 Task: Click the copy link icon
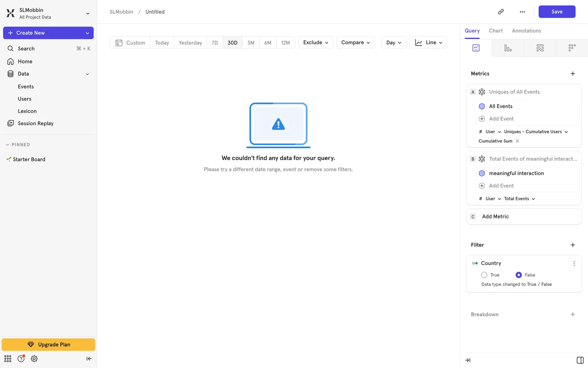point(501,12)
